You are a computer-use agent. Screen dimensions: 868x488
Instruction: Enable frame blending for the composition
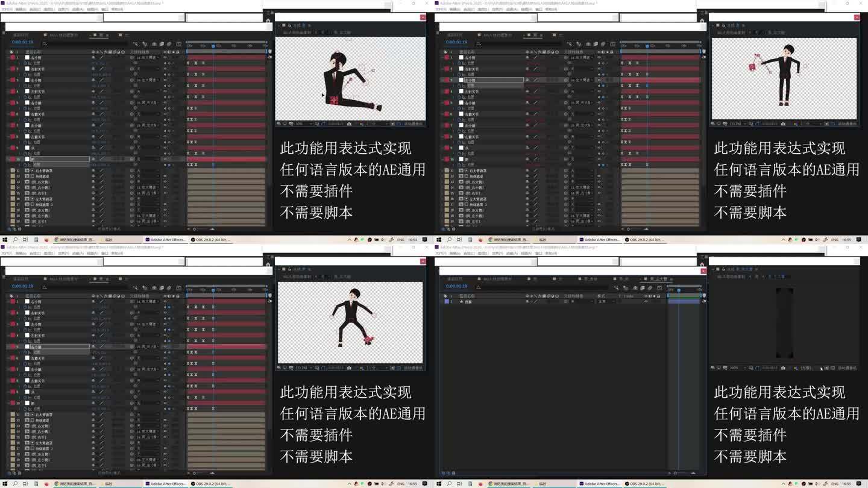162,44
